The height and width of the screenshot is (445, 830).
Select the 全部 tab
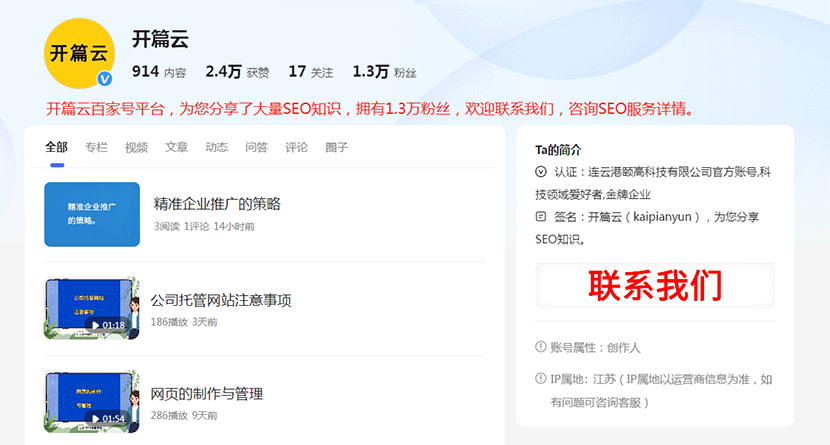coord(57,147)
